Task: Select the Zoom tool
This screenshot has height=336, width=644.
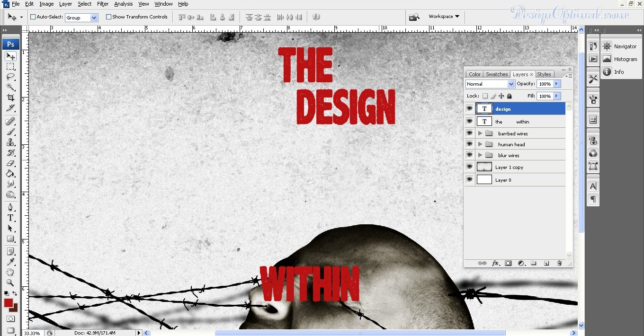Action: [10, 283]
